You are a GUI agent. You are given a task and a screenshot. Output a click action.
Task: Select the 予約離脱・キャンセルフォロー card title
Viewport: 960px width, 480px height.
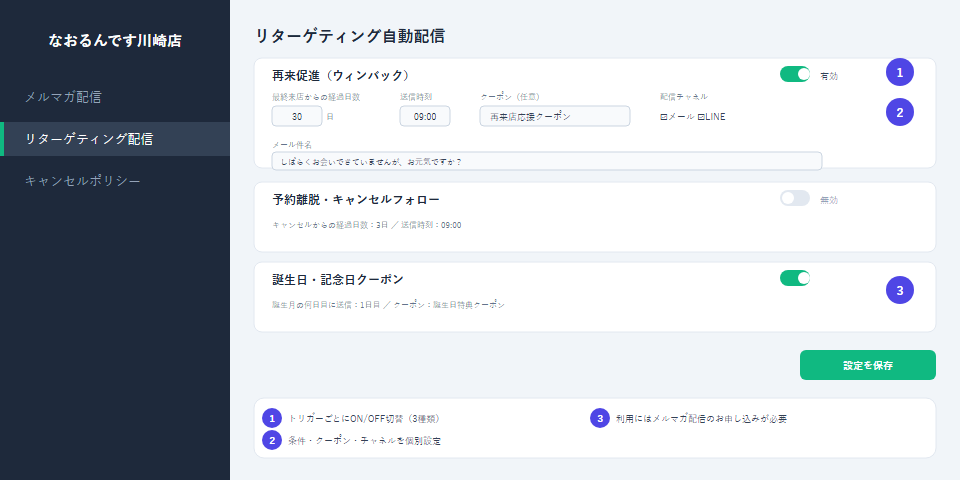356,200
